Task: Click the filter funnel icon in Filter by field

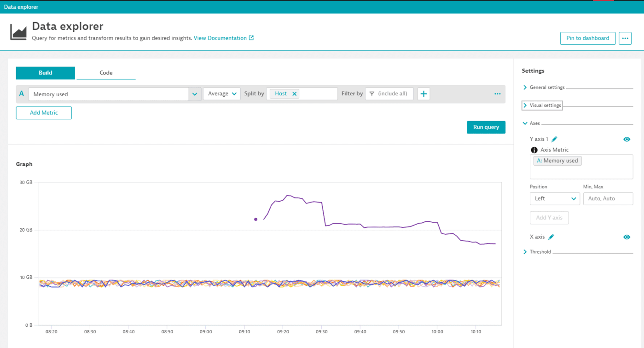Action: coord(371,93)
